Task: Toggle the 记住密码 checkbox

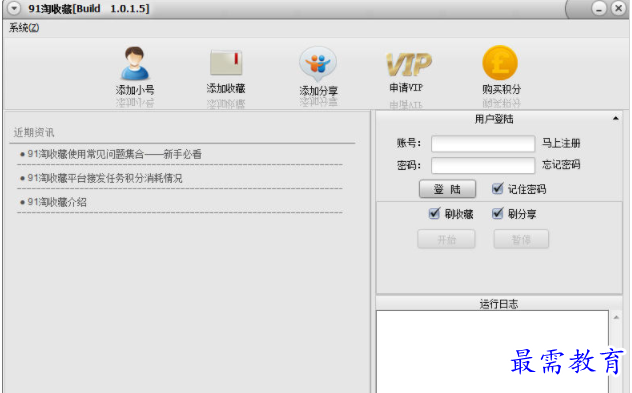Action: click(498, 188)
